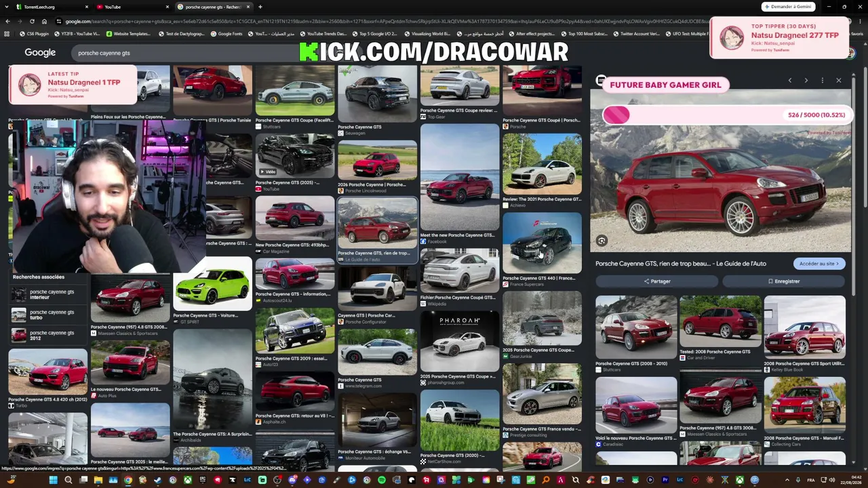Screen dimensions: 868x488
Task: Click the Google logo
Action: pos(40,52)
